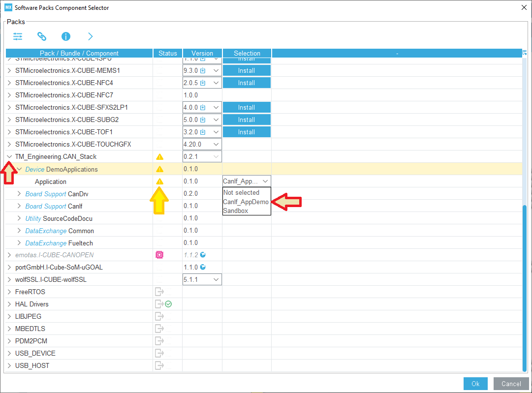Collapse the TM_Engineering.CAN_Stack pack
The height and width of the screenshot is (393, 532).
pos(9,156)
